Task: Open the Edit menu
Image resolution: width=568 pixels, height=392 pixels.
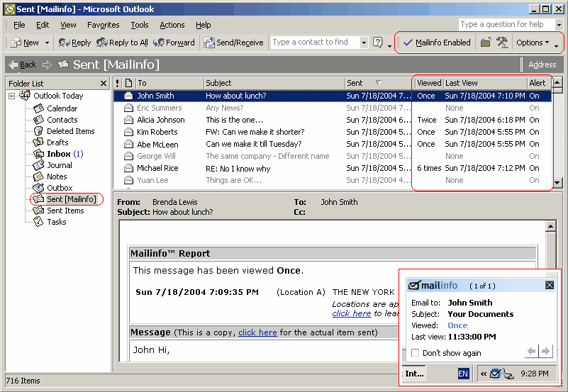Action: (x=43, y=25)
